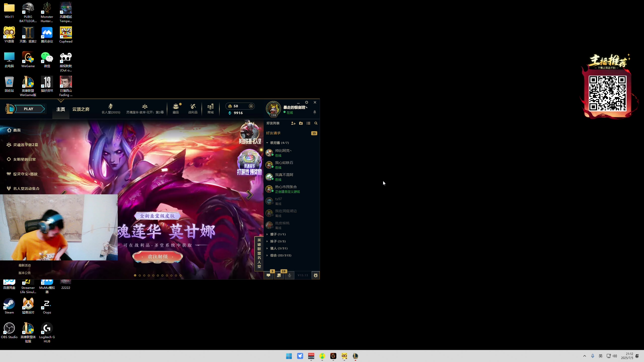
Task: Open chat messages icon with badge 3
Action: [268, 275]
